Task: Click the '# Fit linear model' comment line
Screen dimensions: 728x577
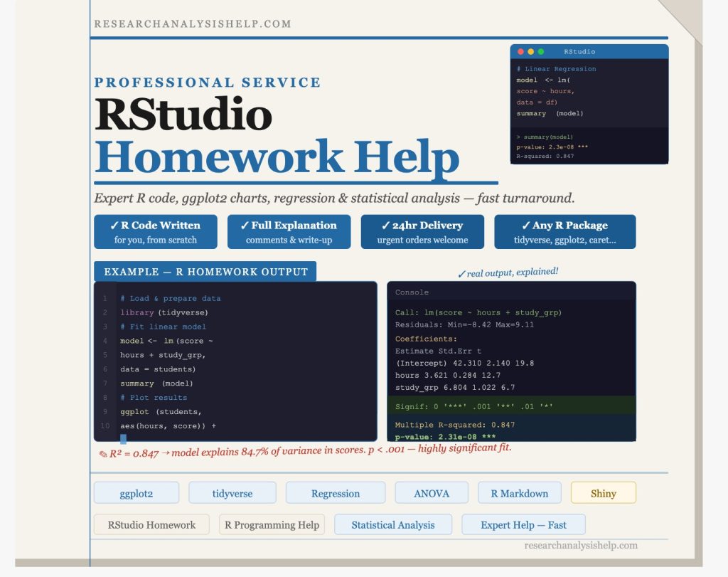Action: point(163,327)
